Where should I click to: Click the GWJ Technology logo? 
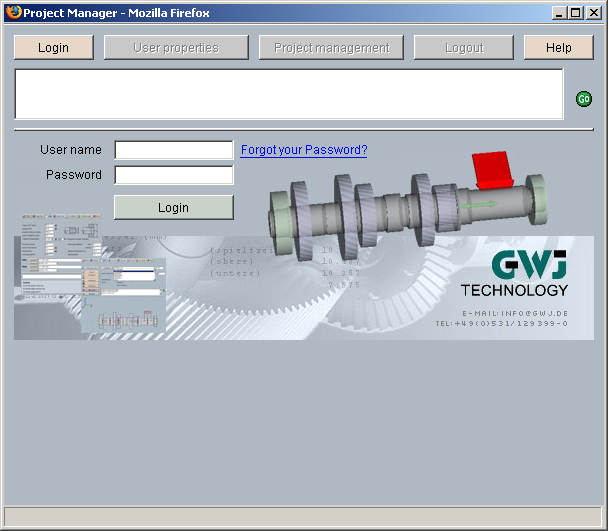515,274
